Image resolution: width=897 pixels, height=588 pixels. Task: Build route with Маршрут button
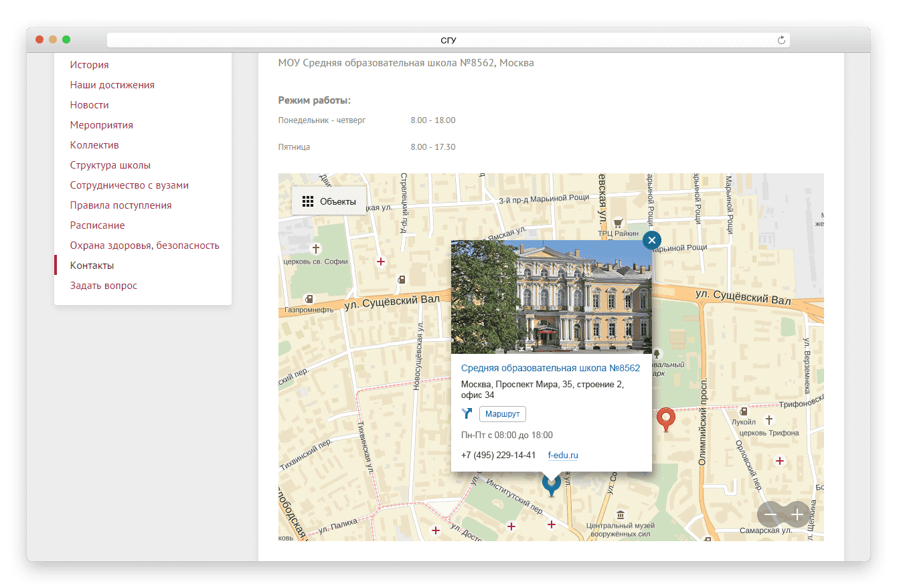pyautogui.click(x=503, y=414)
